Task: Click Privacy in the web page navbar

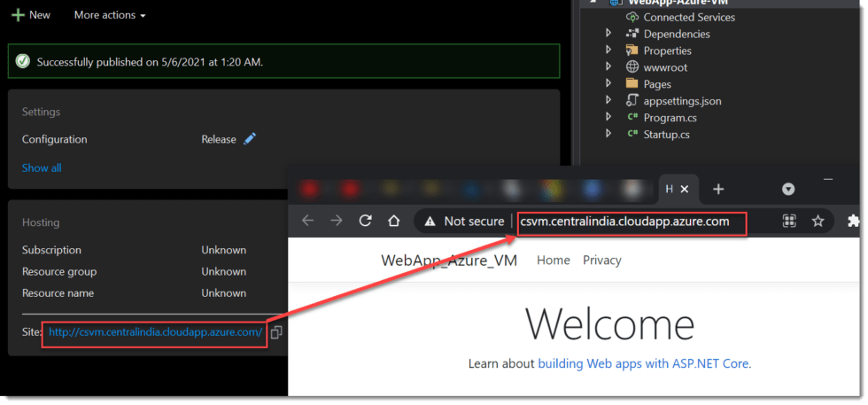Action: [601, 260]
